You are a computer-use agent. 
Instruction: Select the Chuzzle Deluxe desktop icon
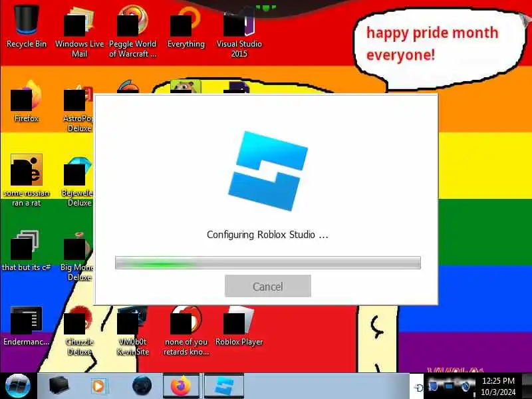(x=79, y=331)
